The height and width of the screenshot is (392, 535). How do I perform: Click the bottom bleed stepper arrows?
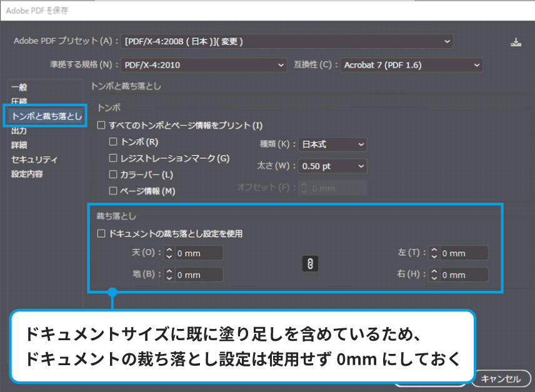[169, 275]
